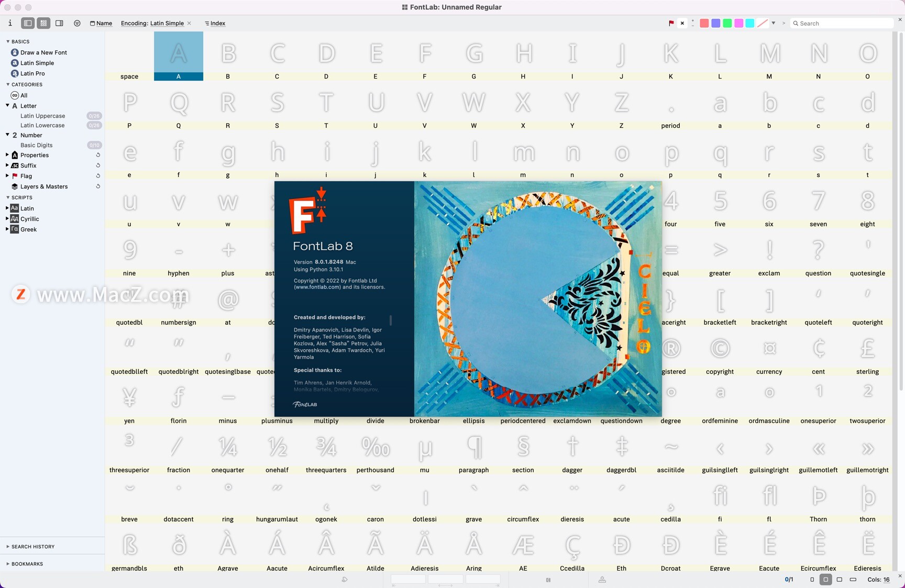
Task: Click the red flag icon in toolbar
Action: pyautogui.click(x=671, y=23)
